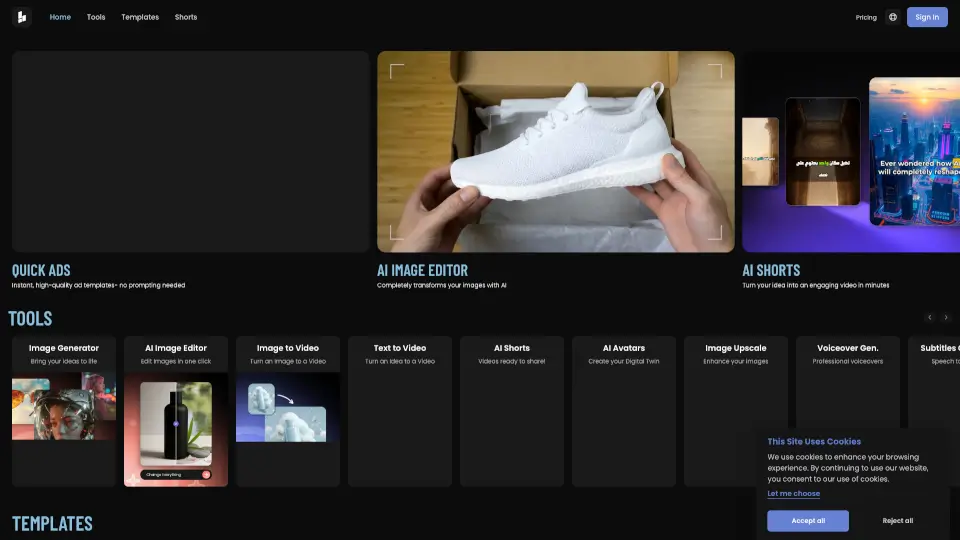960x540 pixels.
Task: Go to the Shorts menu item
Action: tap(186, 17)
